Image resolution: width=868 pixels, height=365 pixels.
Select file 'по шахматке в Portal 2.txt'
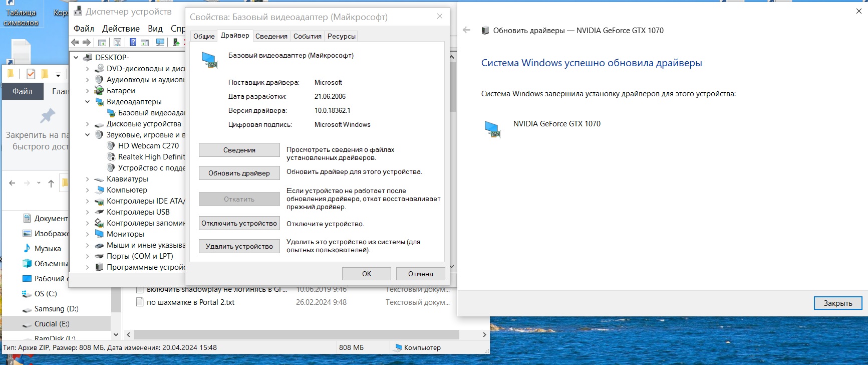pos(190,302)
